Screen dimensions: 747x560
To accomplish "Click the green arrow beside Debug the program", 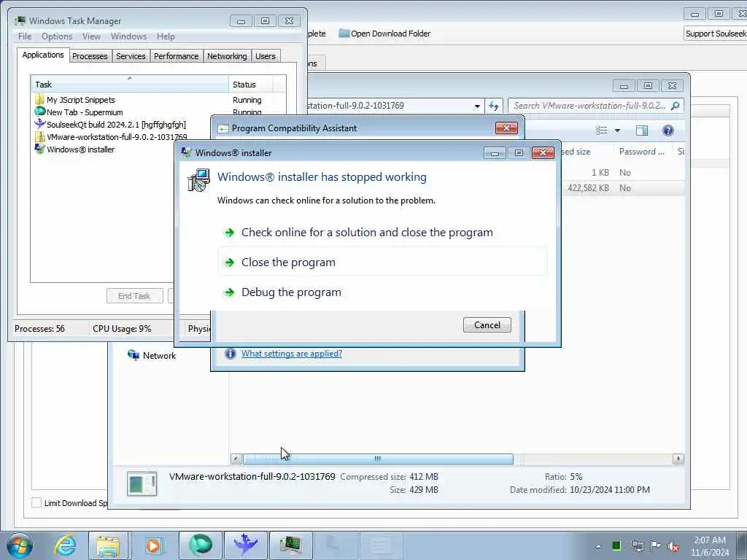I will coord(230,292).
